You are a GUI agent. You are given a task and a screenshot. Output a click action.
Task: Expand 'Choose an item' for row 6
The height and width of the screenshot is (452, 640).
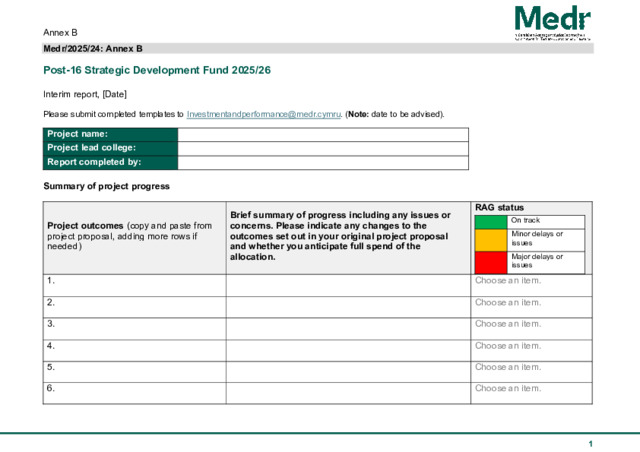tap(508, 388)
